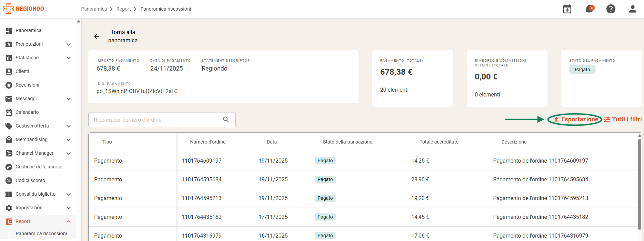
Task: Click the Report breadcrumb link
Action: [x=123, y=9]
